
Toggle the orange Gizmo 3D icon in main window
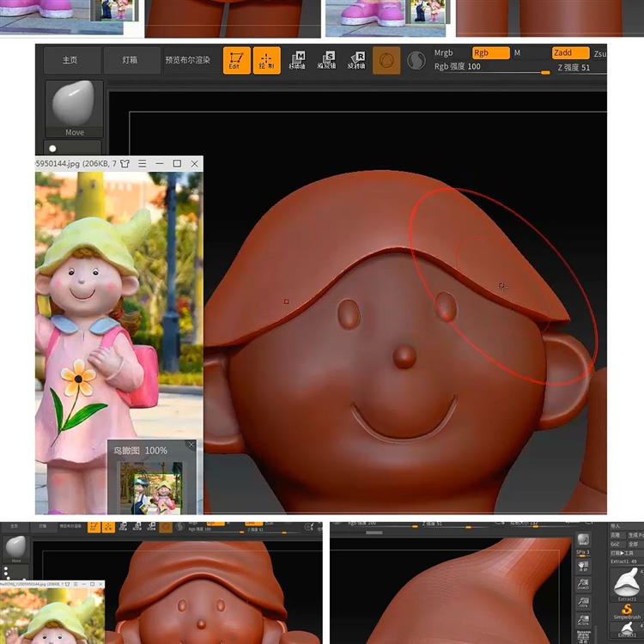coord(386,60)
